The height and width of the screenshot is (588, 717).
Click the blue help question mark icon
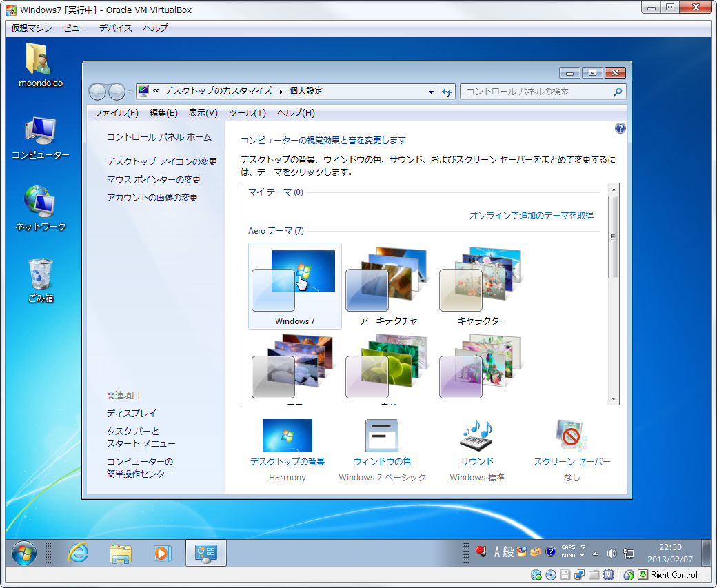[x=620, y=128]
